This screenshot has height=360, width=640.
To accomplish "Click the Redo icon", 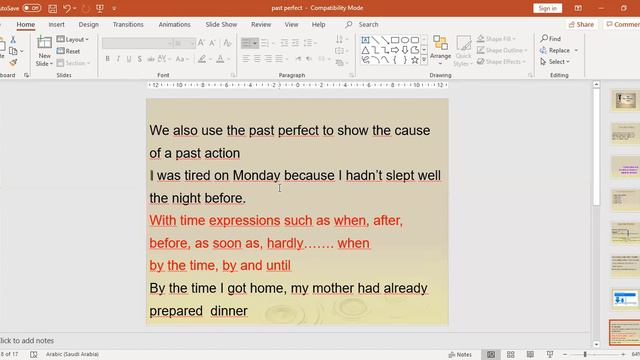I will coord(85,8).
